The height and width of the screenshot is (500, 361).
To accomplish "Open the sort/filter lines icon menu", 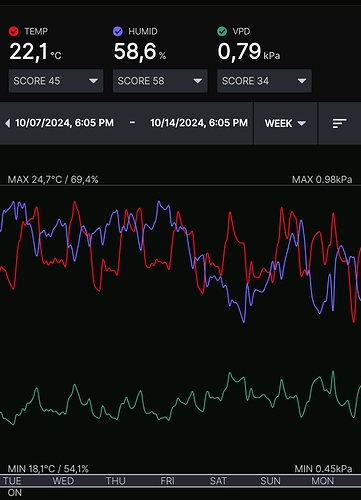I will (340, 124).
